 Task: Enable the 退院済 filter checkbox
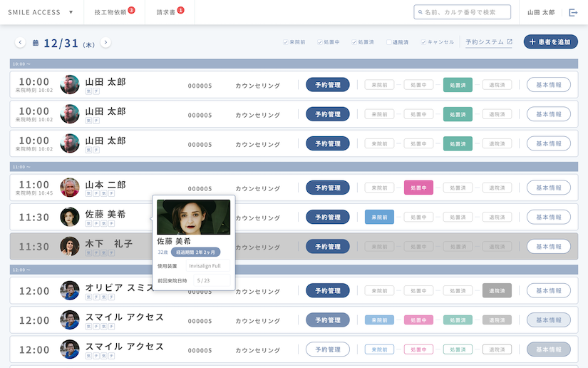coord(389,42)
